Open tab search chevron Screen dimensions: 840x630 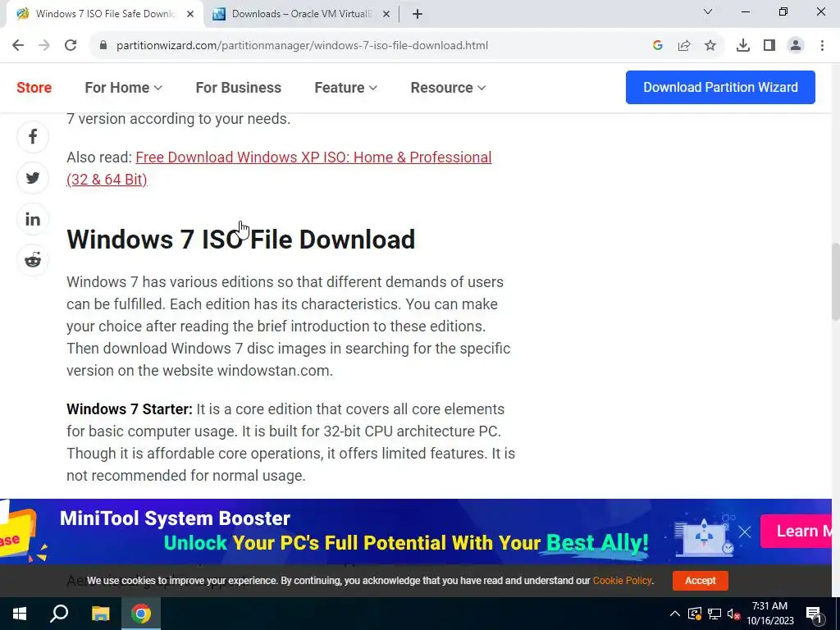(x=708, y=11)
